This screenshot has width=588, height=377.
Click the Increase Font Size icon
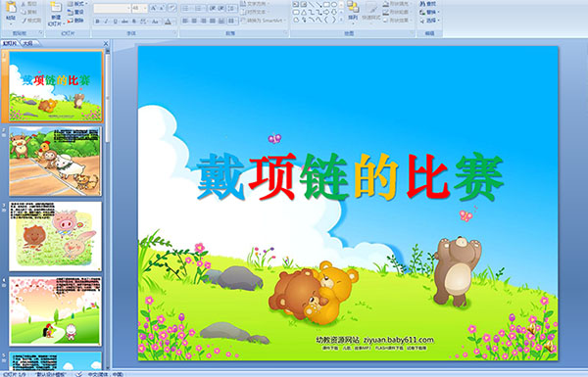point(154,8)
